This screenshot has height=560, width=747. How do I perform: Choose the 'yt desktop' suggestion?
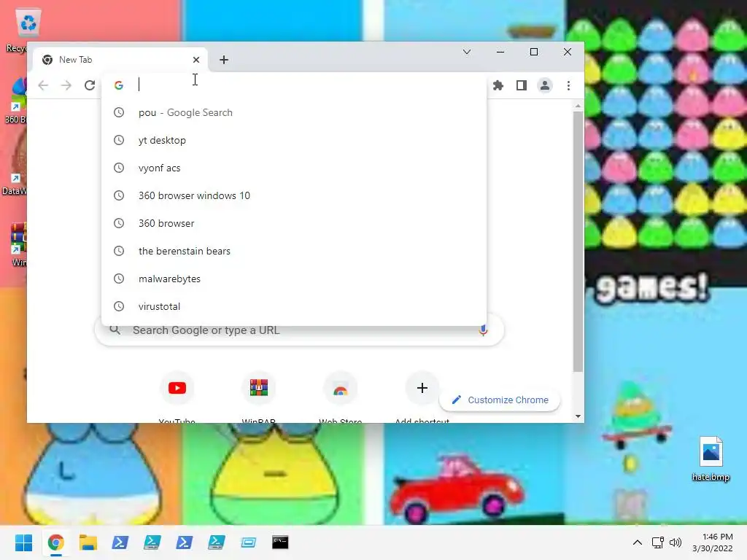[x=294, y=140]
